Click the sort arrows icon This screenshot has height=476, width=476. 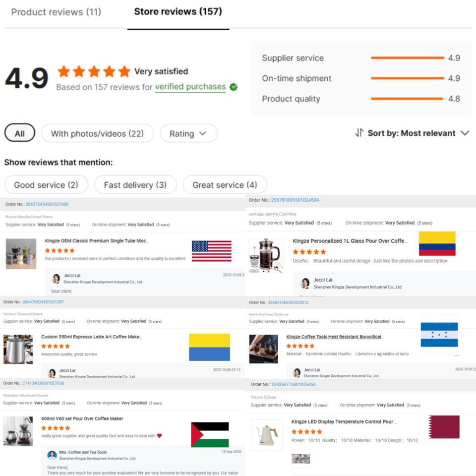[x=359, y=133]
